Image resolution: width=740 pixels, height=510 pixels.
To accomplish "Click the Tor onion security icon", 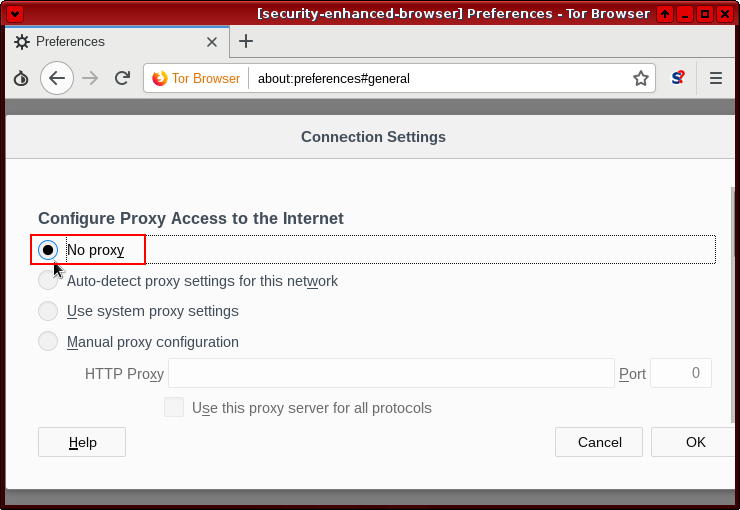I will click(21, 78).
